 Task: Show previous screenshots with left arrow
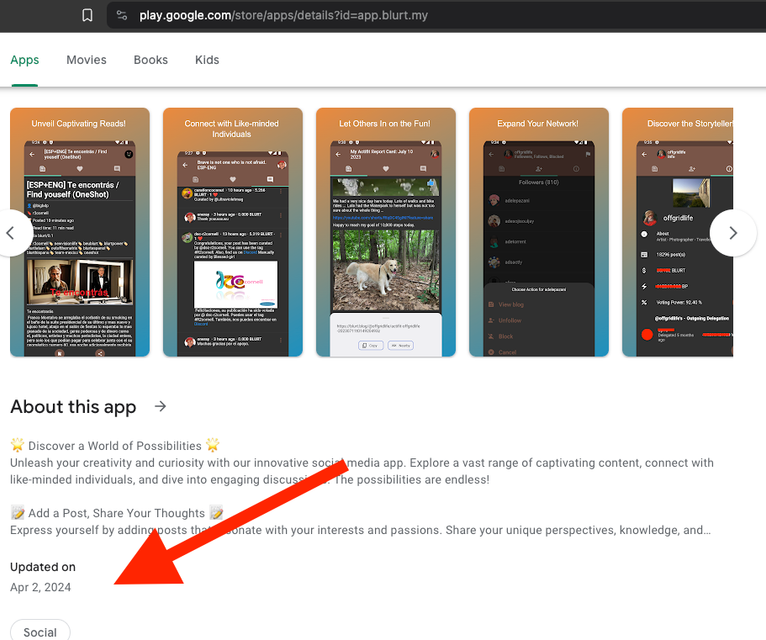[12, 233]
